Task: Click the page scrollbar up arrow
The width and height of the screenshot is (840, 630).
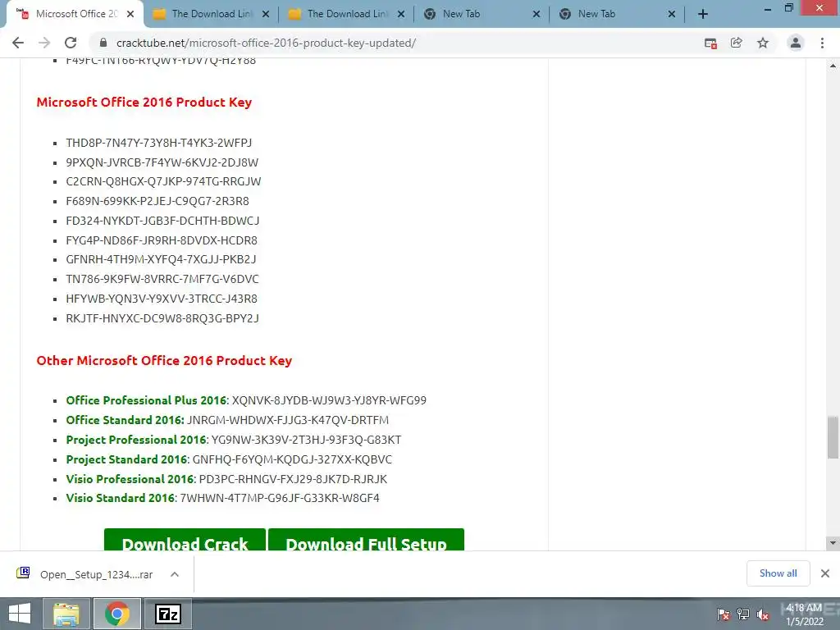Action: 833,66
